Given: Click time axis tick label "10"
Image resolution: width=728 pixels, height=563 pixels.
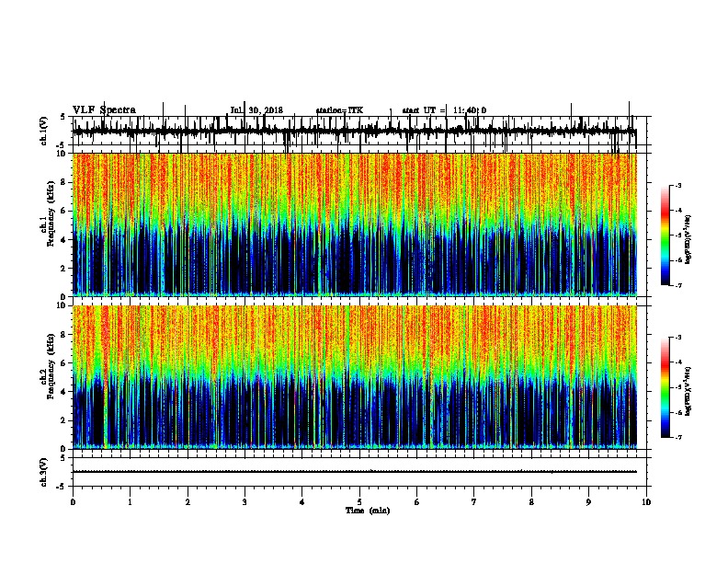Looking at the screenshot, I should tap(646, 502).
